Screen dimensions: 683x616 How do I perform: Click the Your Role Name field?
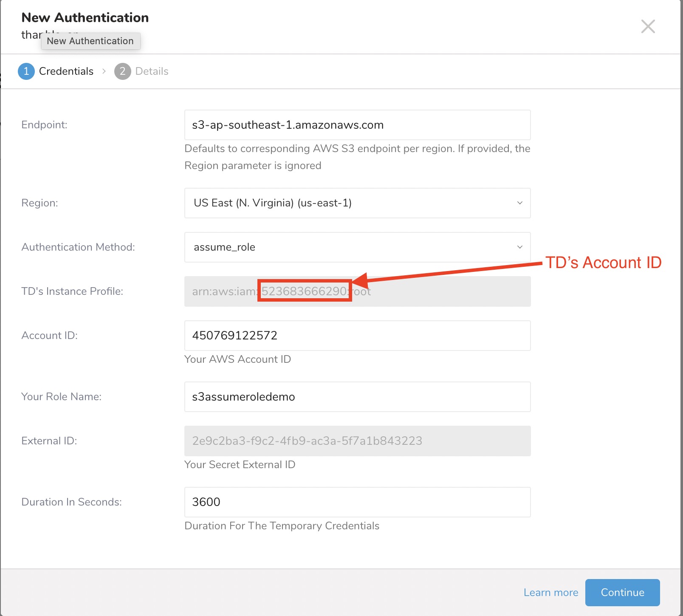(x=357, y=397)
